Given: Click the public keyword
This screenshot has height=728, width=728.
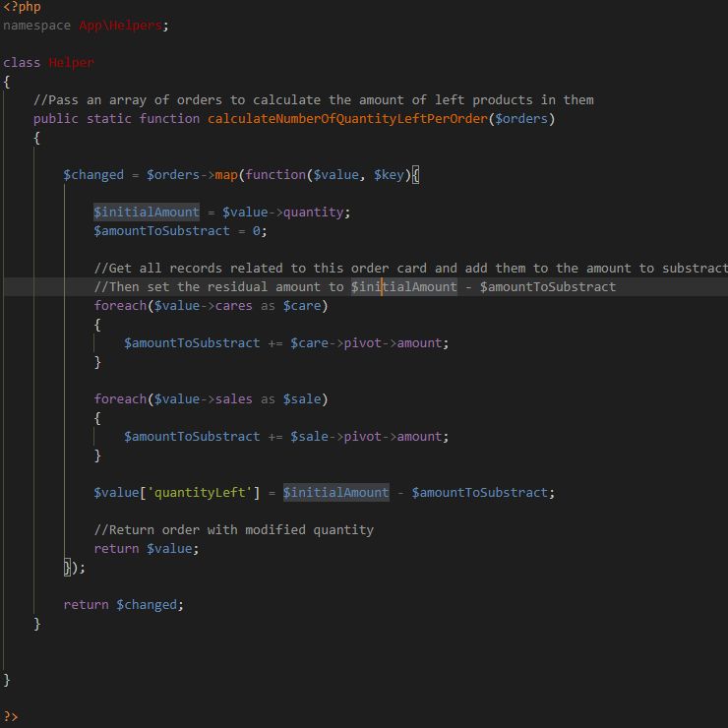Looking at the screenshot, I should [x=56, y=119].
